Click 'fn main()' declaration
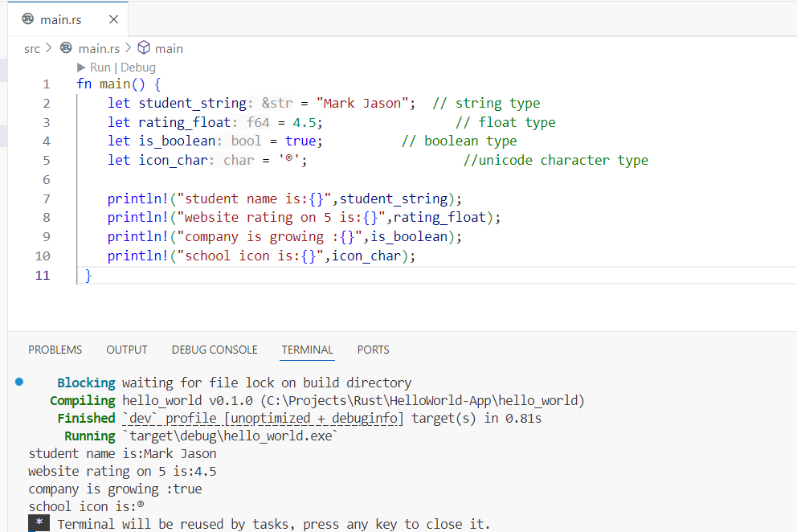 pyautogui.click(x=111, y=84)
